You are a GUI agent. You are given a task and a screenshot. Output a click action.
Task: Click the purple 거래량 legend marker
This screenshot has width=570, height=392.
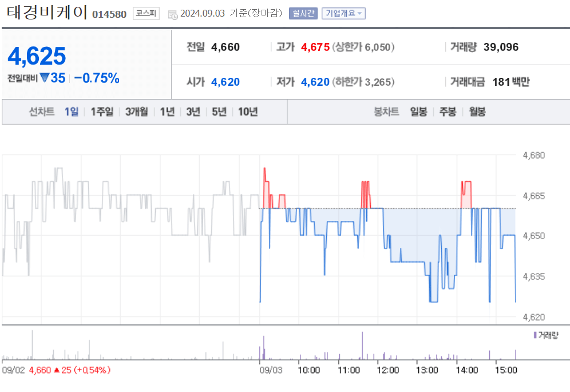click(535, 335)
